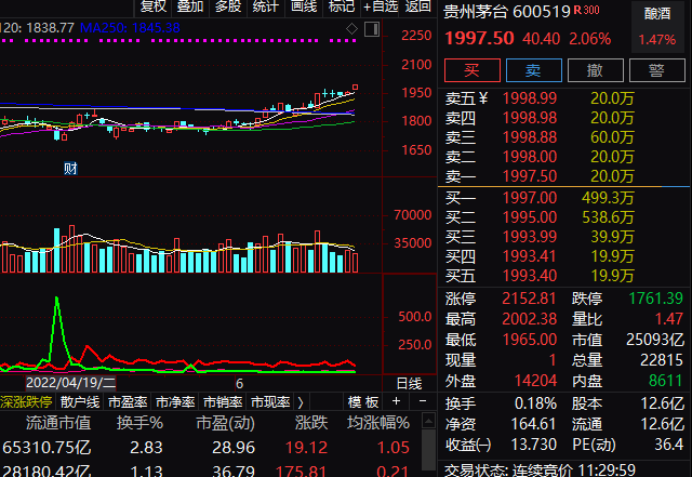The image size is (693, 477).
Task: Click the stock name 贵州茅台 600519
Action: click(x=507, y=12)
